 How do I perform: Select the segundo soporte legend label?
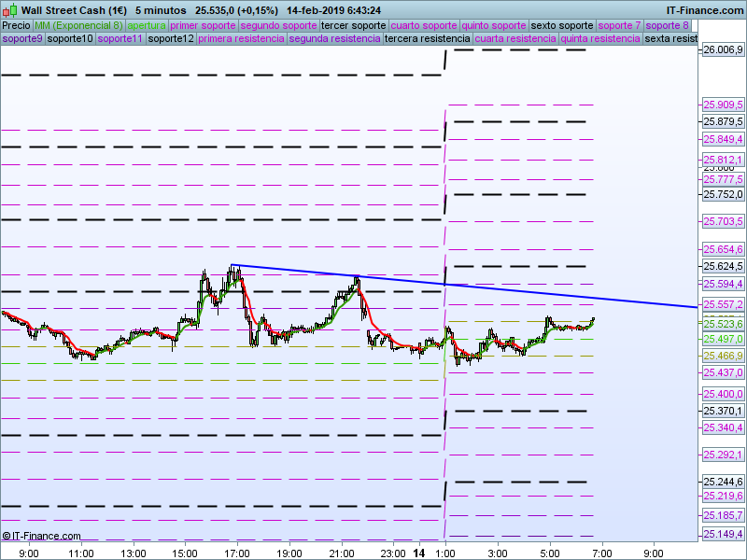pyautogui.click(x=278, y=25)
